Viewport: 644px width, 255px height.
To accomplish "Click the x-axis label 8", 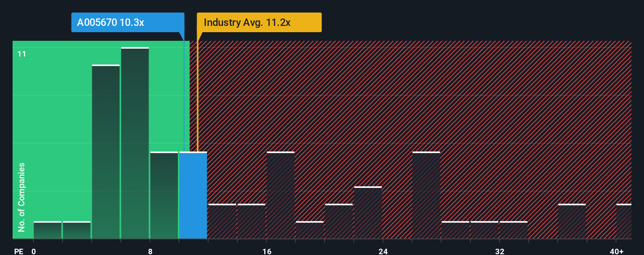I will [150, 251].
